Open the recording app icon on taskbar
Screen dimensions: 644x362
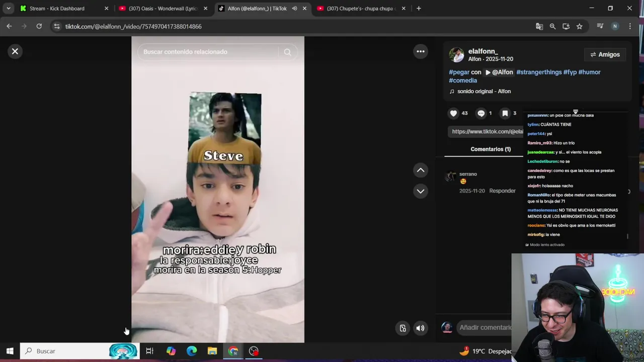tap(254, 351)
